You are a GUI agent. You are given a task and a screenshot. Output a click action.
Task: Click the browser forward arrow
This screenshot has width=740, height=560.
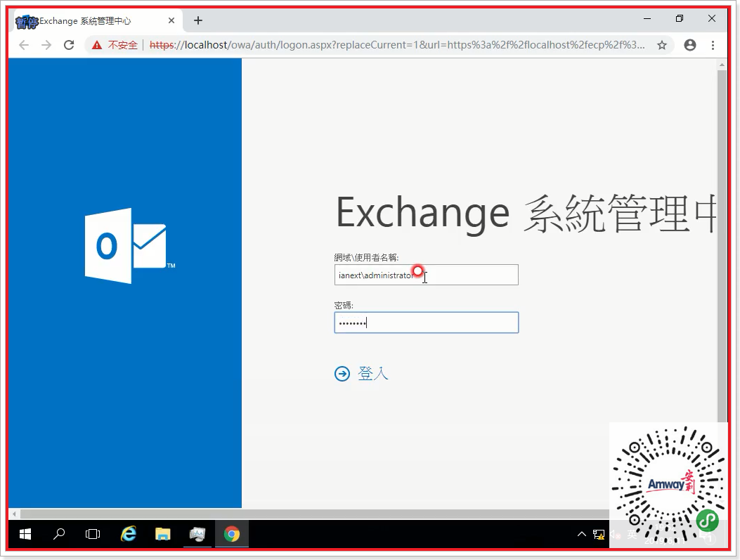[46, 45]
